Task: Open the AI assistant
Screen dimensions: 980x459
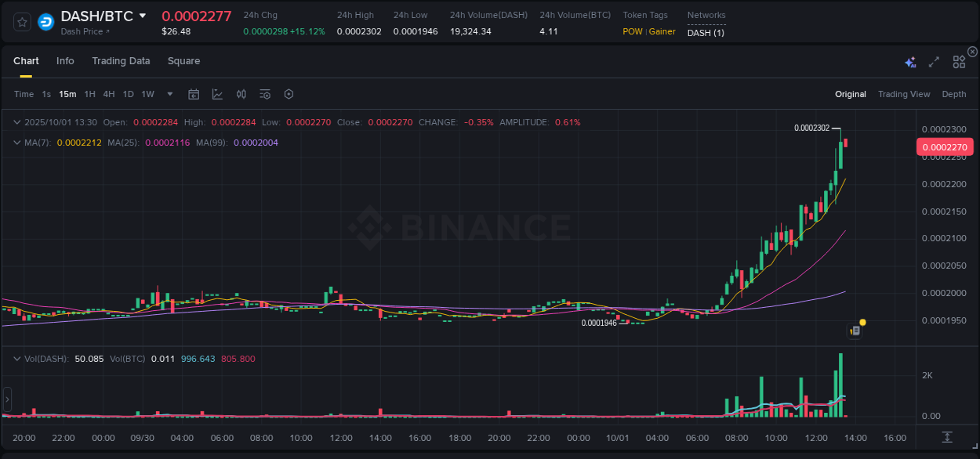Action: click(910, 60)
